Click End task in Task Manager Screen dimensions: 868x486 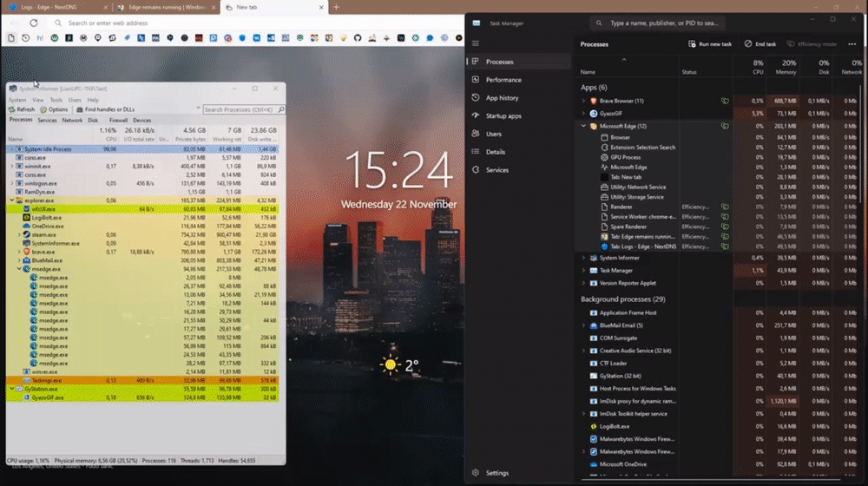760,43
